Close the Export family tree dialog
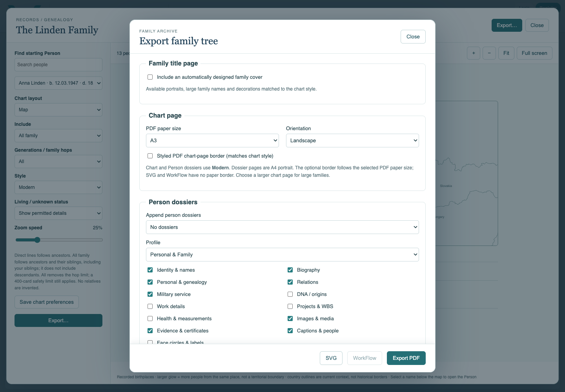Viewport: 565px width, 392px height. pos(413,37)
